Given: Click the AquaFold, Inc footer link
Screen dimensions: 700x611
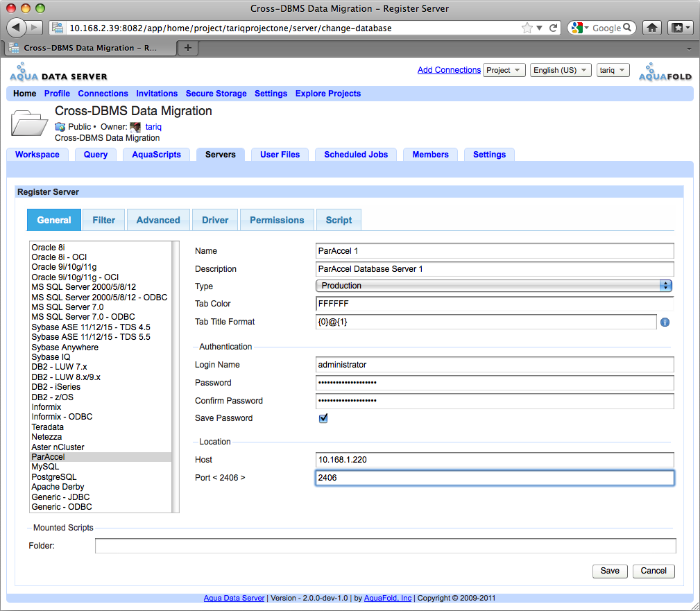Looking at the screenshot, I should 388,598.
